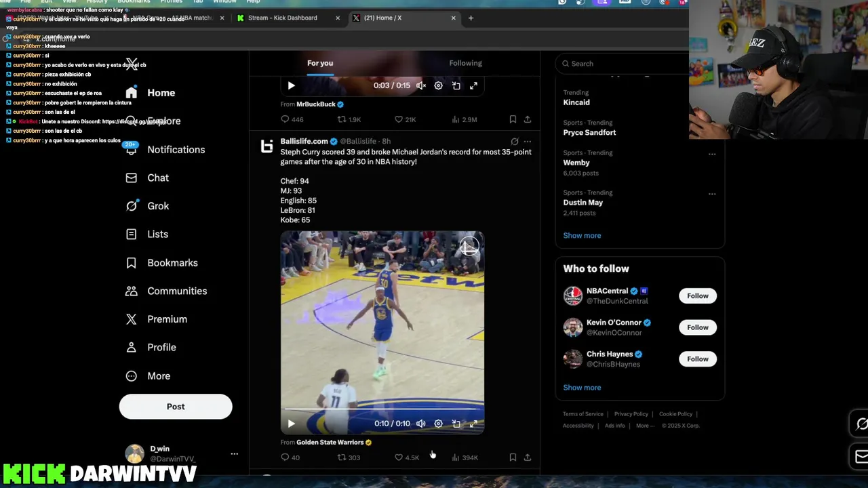Open the Terms of Service link
Screen dimensions: 868x488
(583, 414)
